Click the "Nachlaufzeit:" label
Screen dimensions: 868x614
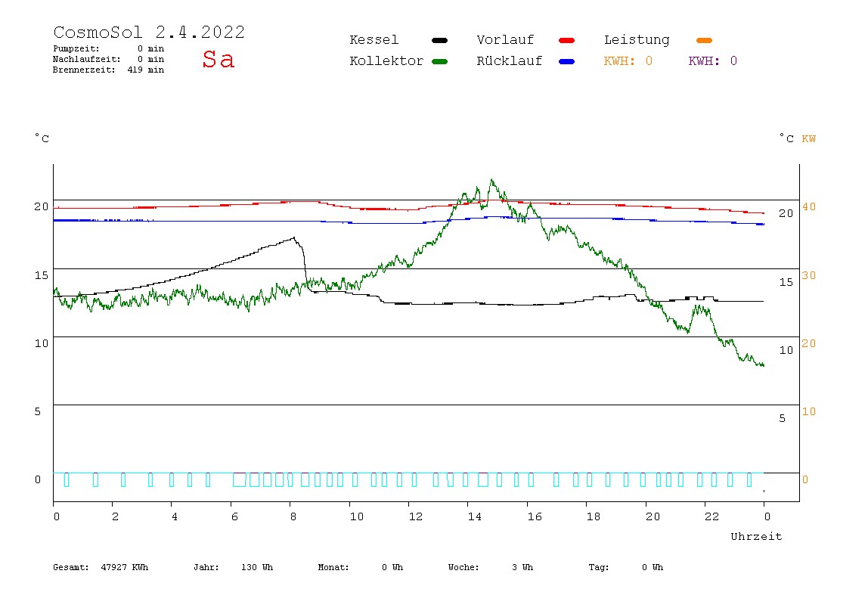point(87,59)
